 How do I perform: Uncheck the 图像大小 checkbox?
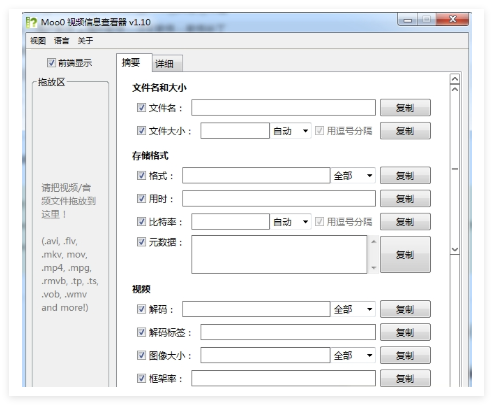141,355
